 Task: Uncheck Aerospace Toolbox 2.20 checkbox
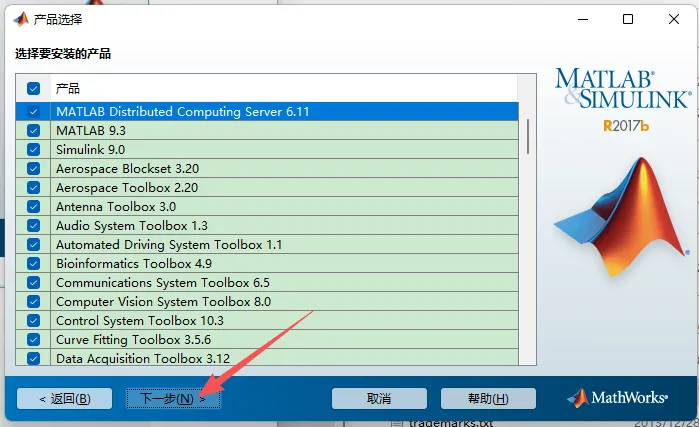[x=33, y=188]
